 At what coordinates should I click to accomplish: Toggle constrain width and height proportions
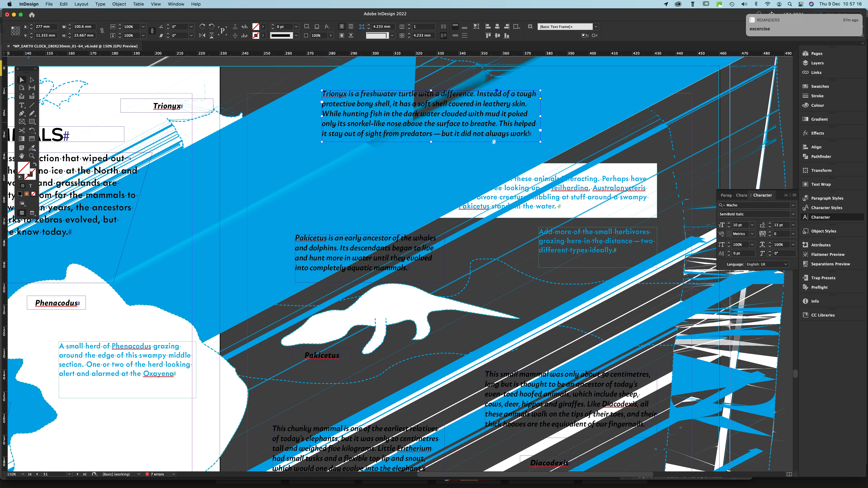[102, 31]
